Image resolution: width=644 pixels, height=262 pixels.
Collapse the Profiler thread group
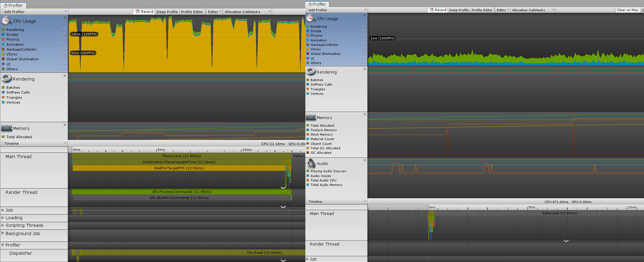[3, 245]
